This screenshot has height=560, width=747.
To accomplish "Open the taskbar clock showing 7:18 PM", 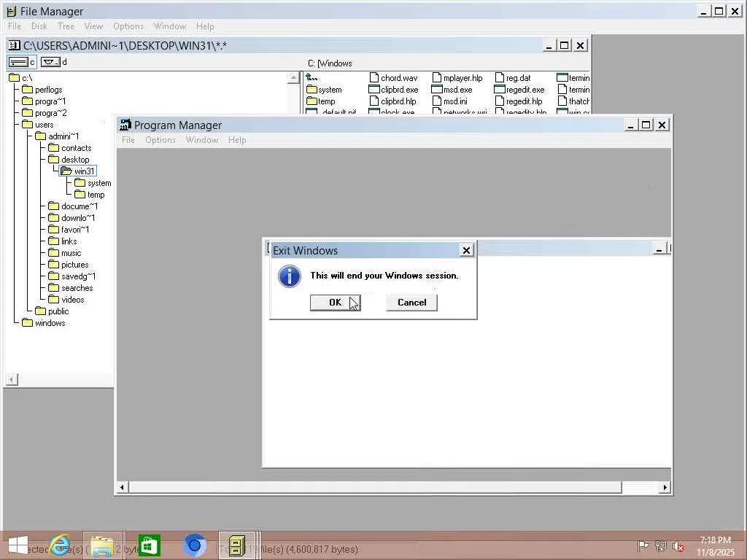I will click(715, 545).
